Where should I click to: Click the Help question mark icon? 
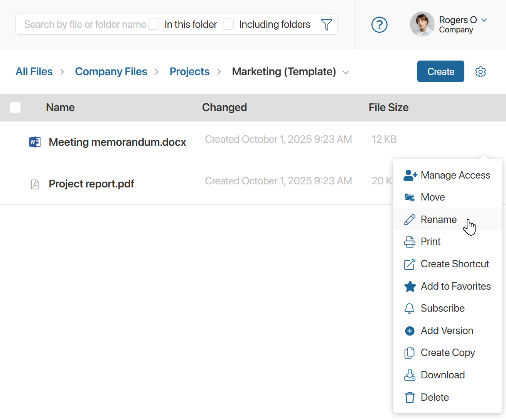point(379,24)
